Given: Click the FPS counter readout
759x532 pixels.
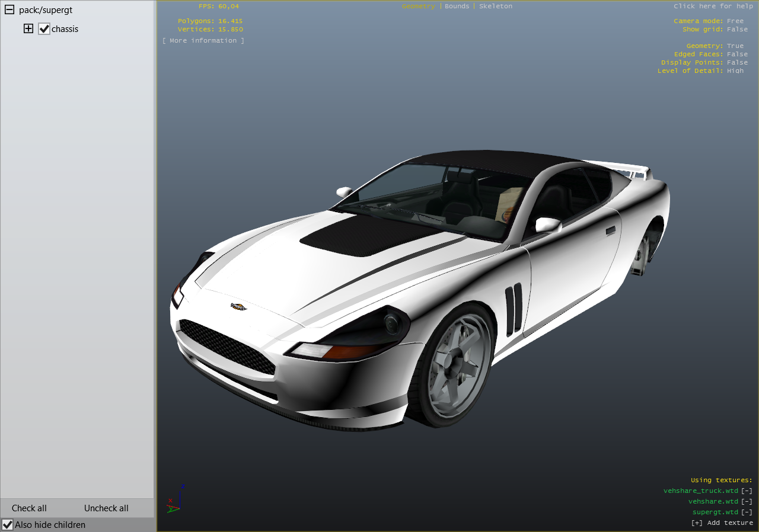Looking at the screenshot, I should coord(219,6).
